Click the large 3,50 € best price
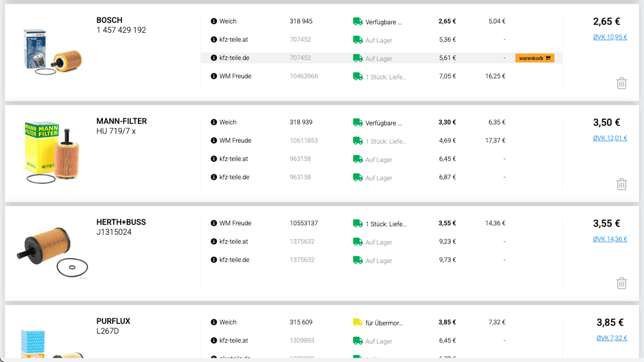Viewport: 644px width, 362px height. [606, 122]
